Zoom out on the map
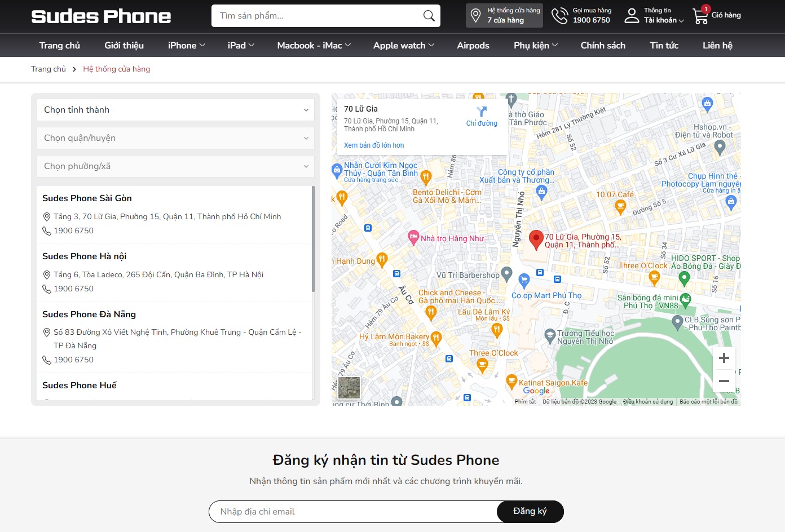The height and width of the screenshot is (532, 785). point(724,381)
